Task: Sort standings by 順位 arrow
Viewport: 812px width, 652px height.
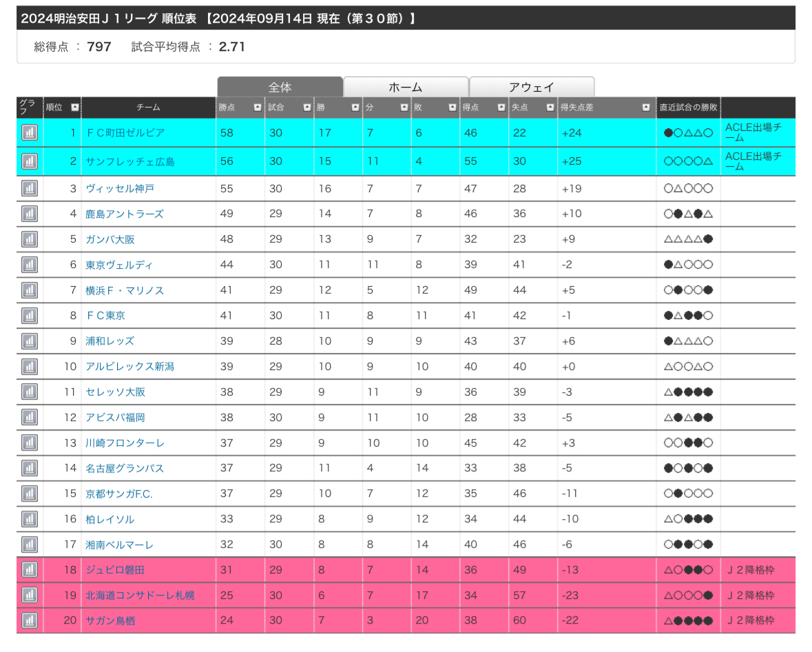Action: click(74, 108)
